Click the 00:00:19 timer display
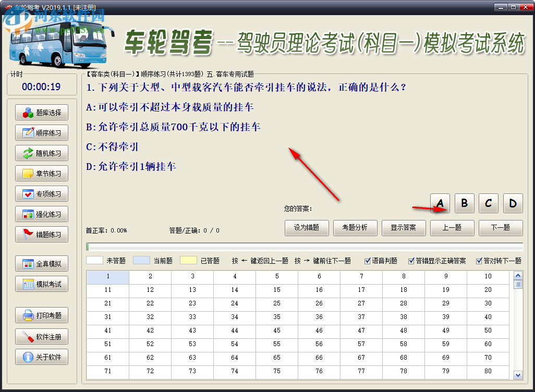The width and height of the screenshot is (535, 392). [41, 87]
